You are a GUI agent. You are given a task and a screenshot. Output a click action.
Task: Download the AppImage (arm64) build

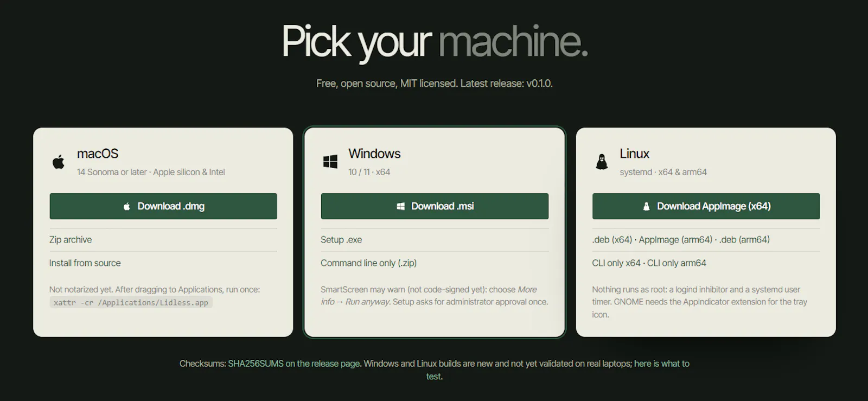[675, 240]
